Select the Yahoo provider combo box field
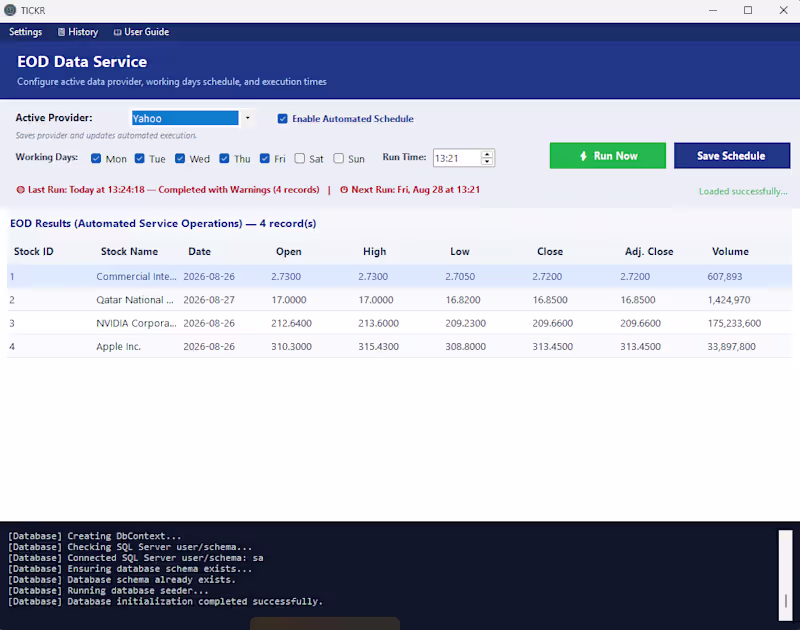The image size is (800, 630). [x=185, y=118]
